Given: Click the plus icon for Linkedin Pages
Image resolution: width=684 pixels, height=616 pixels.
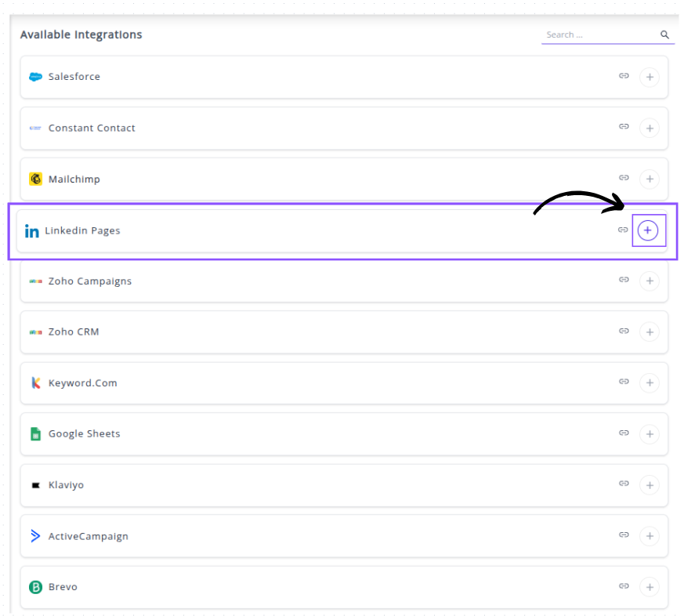Looking at the screenshot, I should point(647,230).
